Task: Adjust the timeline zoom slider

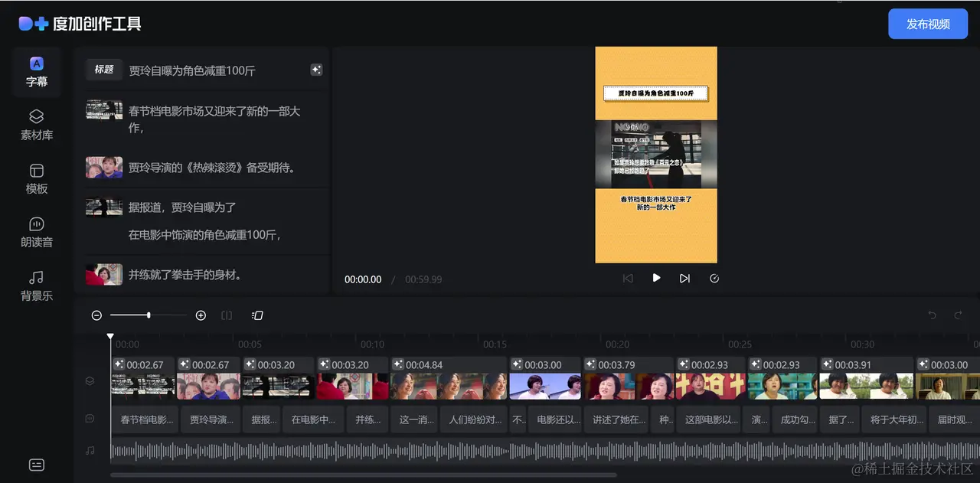Action: click(149, 315)
